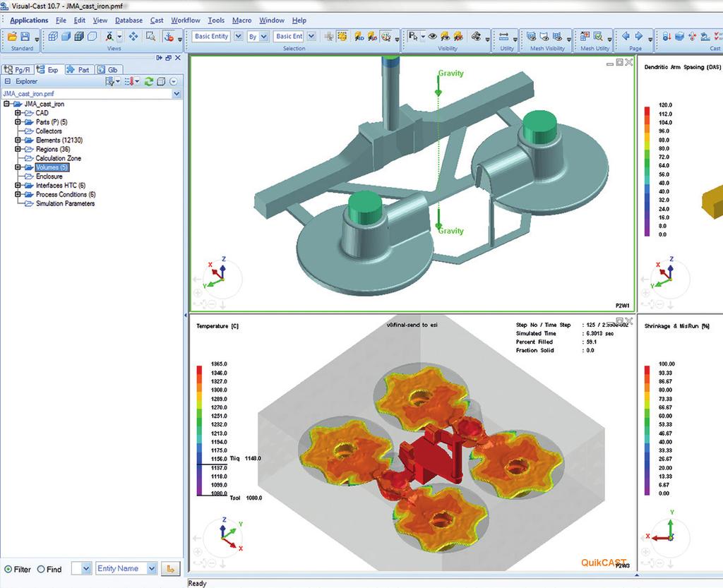This screenshot has width=723, height=588.
Task: Toggle the eye show-all visibility icon
Action: click(x=432, y=37)
